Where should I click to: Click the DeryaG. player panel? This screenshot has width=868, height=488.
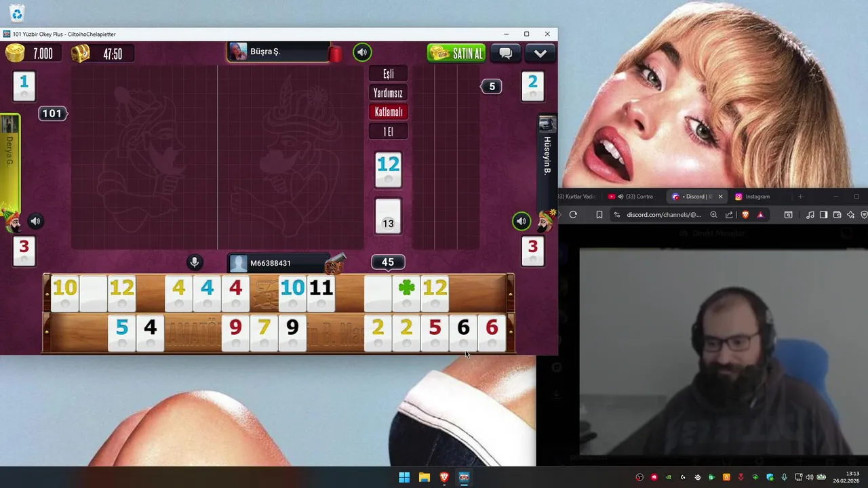[9, 163]
